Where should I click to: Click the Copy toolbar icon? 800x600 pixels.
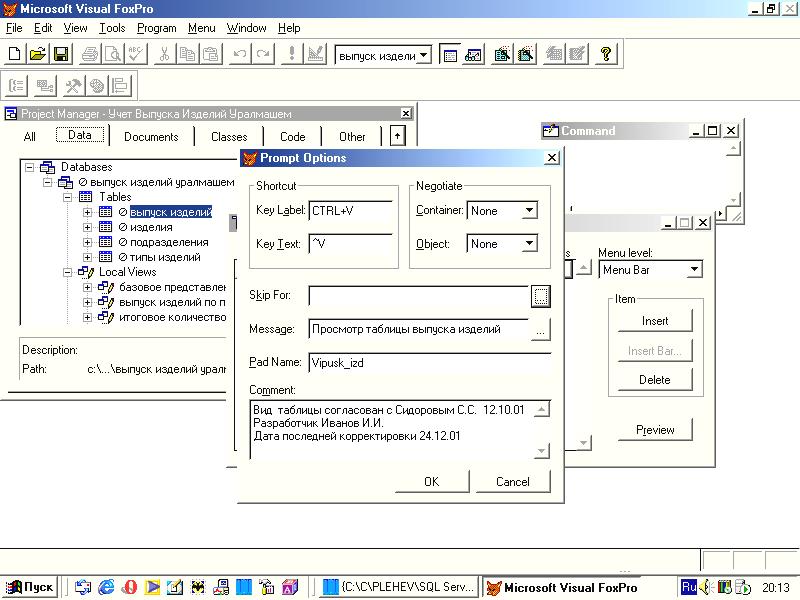(187, 54)
